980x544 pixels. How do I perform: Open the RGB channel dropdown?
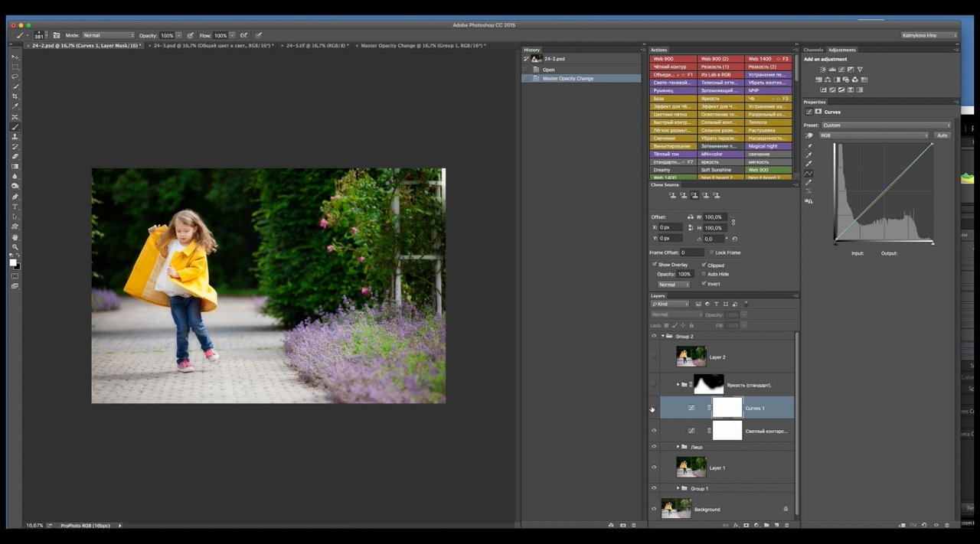874,135
